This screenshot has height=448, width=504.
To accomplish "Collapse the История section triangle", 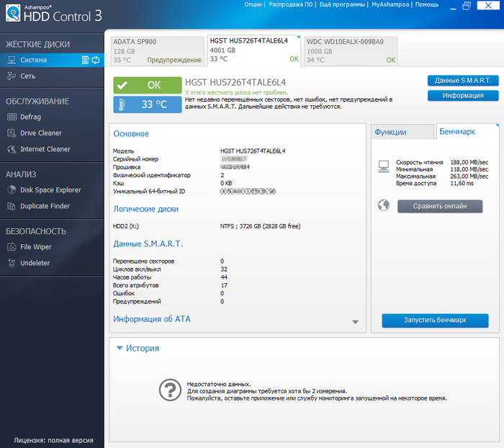I will click(120, 348).
